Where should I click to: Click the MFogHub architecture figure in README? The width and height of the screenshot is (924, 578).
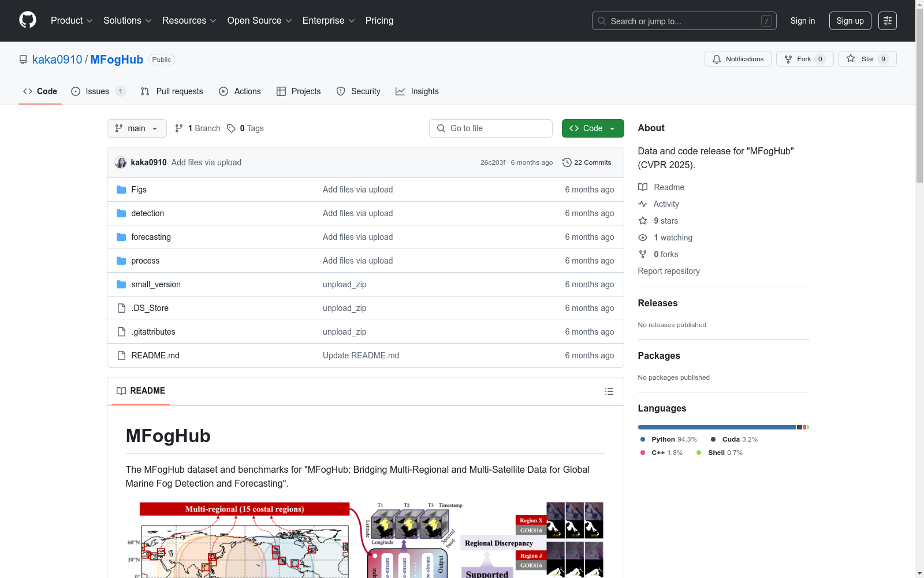pos(365,540)
